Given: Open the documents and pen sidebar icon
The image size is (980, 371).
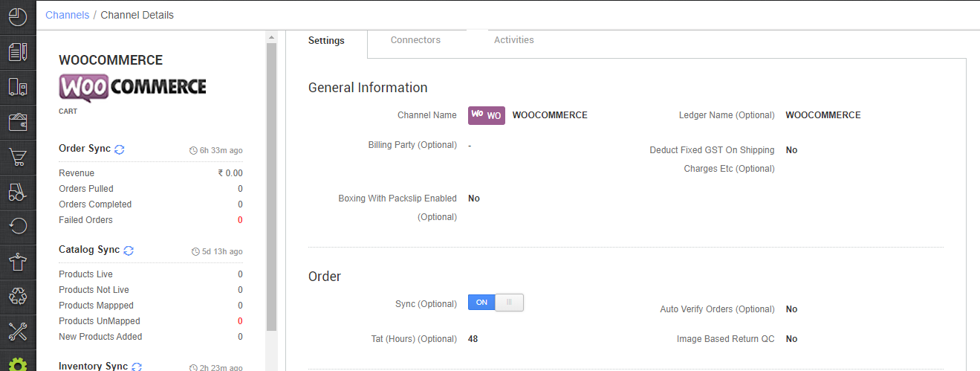Looking at the screenshot, I should (18, 51).
